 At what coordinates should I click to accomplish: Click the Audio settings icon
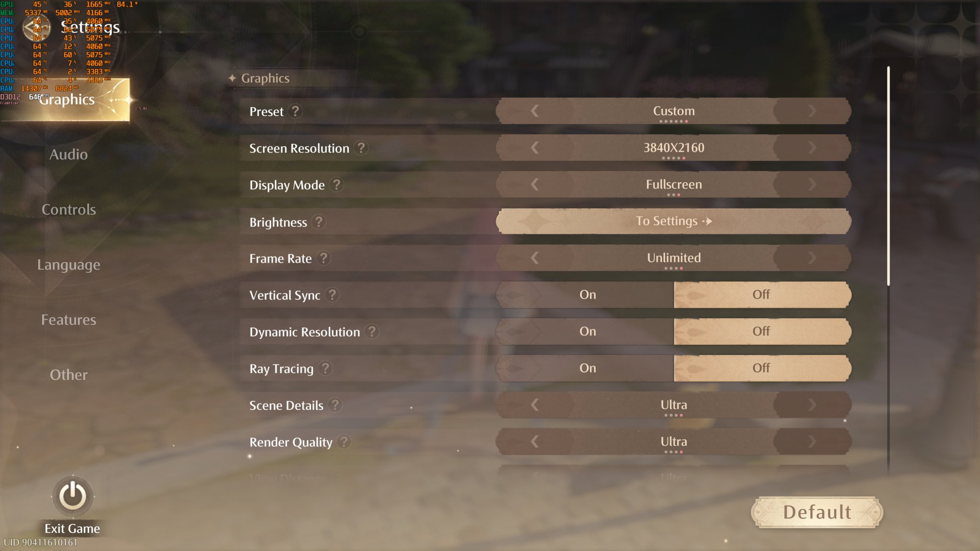pyautogui.click(x=68, y=154)
